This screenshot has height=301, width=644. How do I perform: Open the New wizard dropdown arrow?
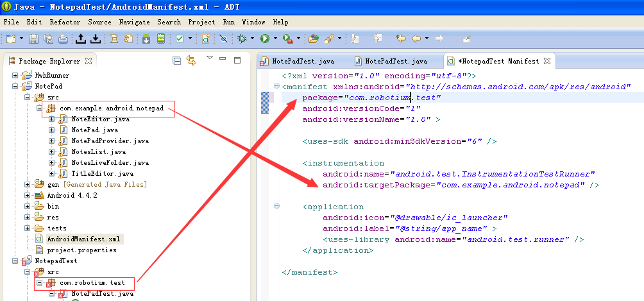tap(21, 39)
